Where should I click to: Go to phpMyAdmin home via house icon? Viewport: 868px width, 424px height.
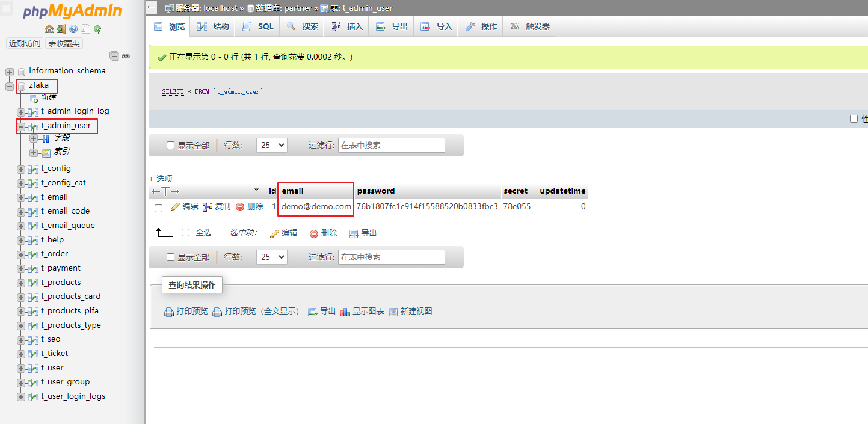49,29
